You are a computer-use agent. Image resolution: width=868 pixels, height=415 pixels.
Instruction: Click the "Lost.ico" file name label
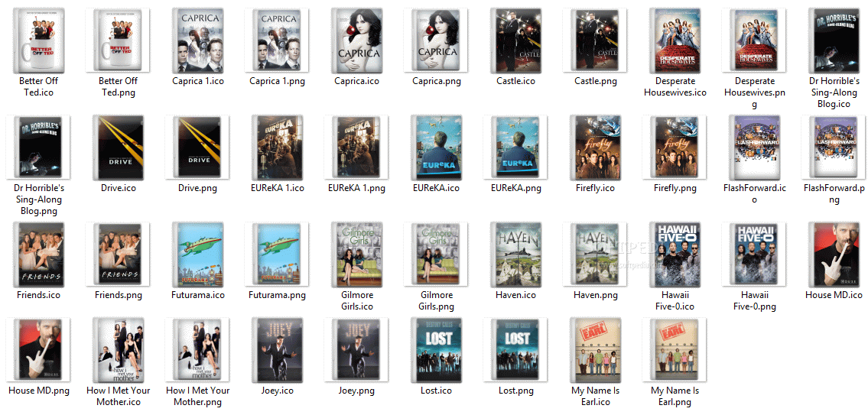coord(437,391)
